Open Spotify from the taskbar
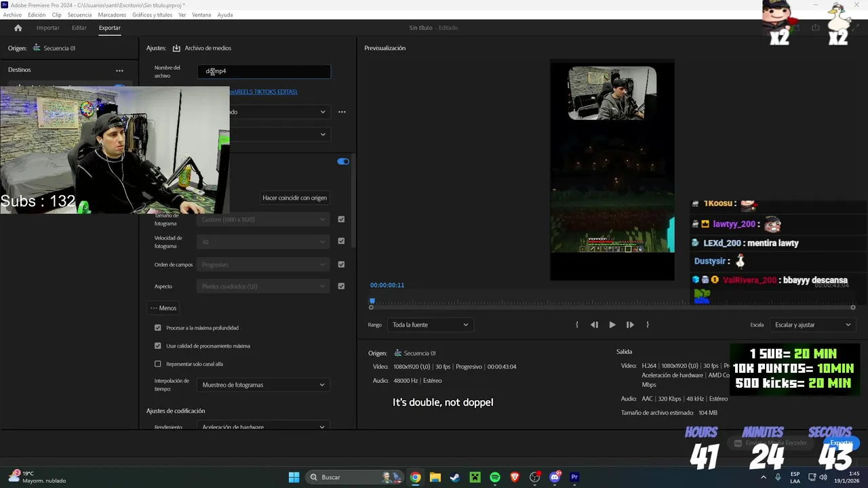Screen dimensions: 868x488 tap(495, 477)
